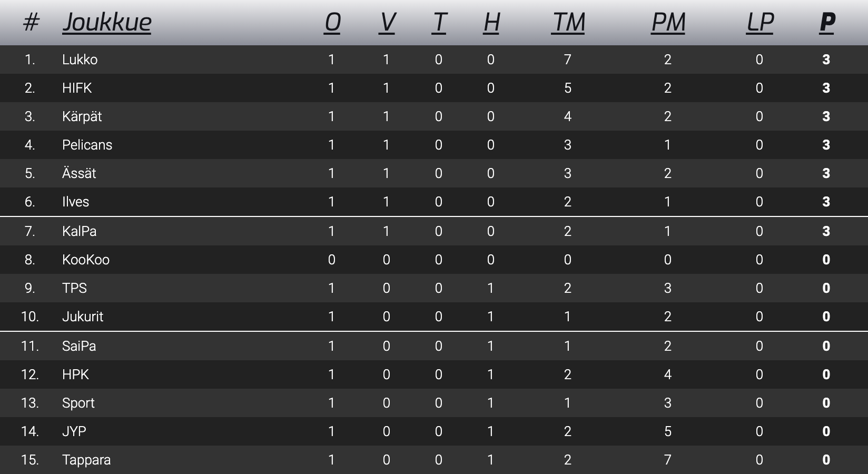This screenshot has height=474, width=868.
Task: Click the Ilves team name
Action: [75, 202]
